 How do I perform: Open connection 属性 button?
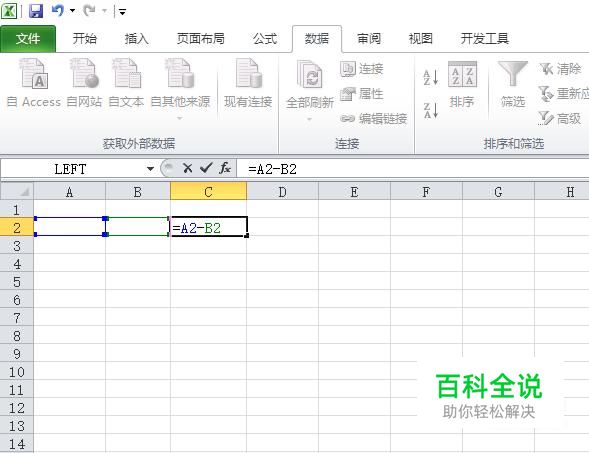coord(361,94)
